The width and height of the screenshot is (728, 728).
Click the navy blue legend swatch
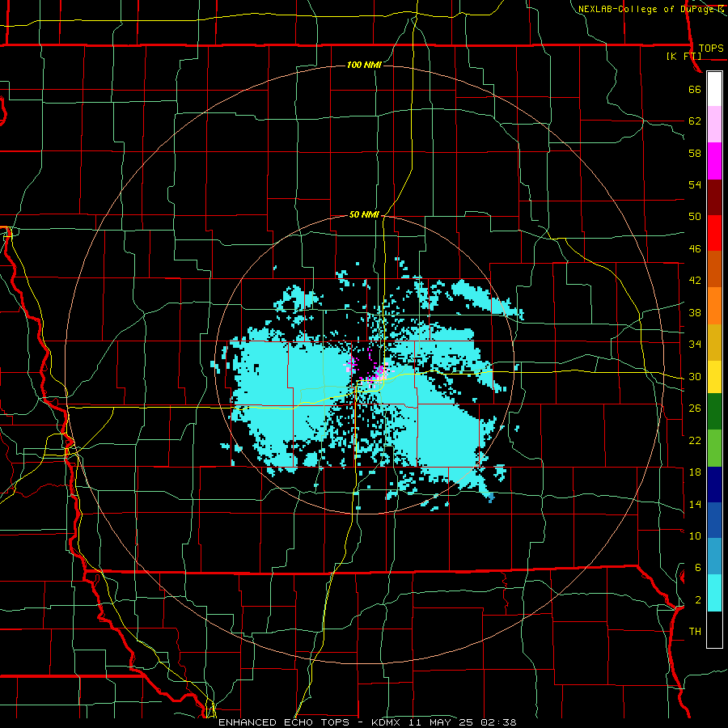(714, 485)
